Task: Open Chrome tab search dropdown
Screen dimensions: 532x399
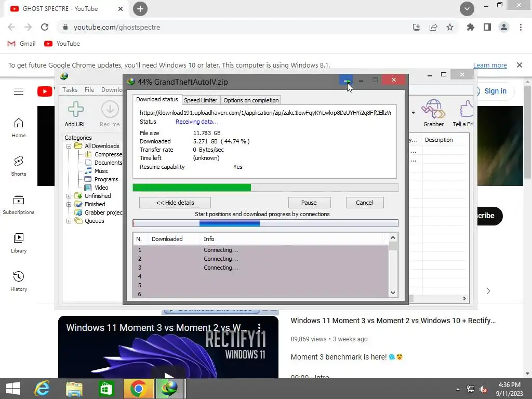Action: pyautogui.click(x=467, y=9)
